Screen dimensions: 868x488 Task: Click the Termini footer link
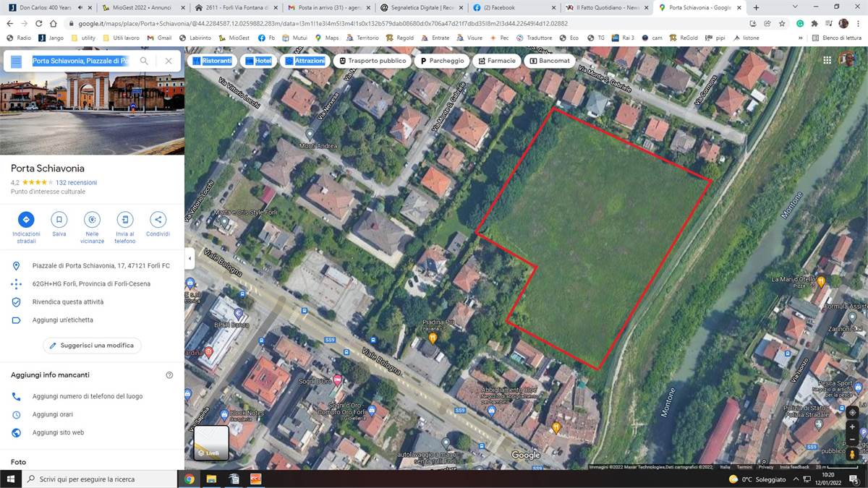(x=744, y=467)
